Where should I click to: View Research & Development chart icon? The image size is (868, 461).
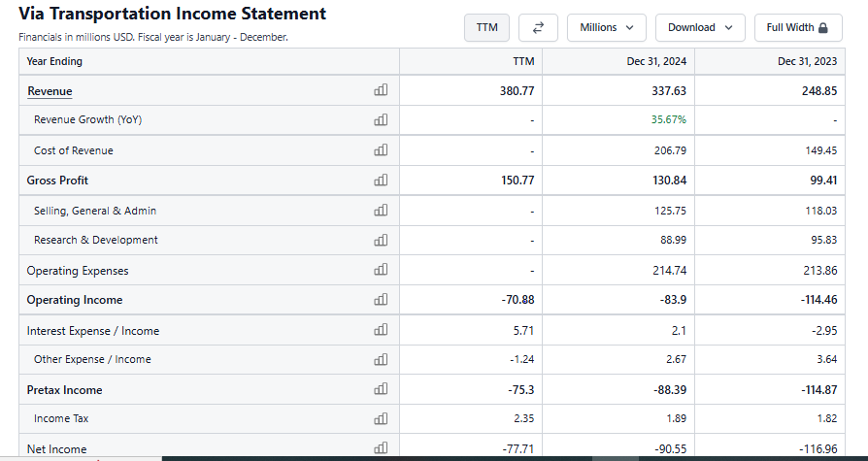381,240
